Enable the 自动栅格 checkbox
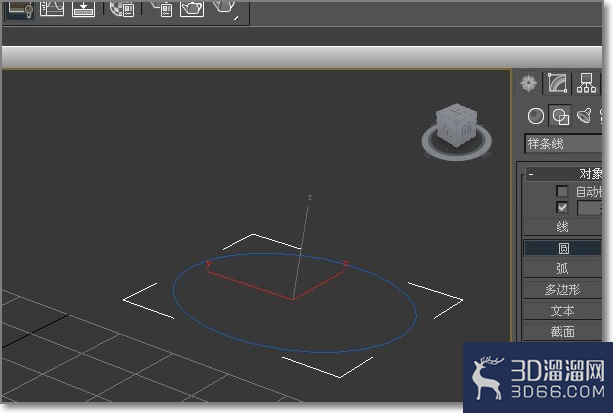 [562, 191]
